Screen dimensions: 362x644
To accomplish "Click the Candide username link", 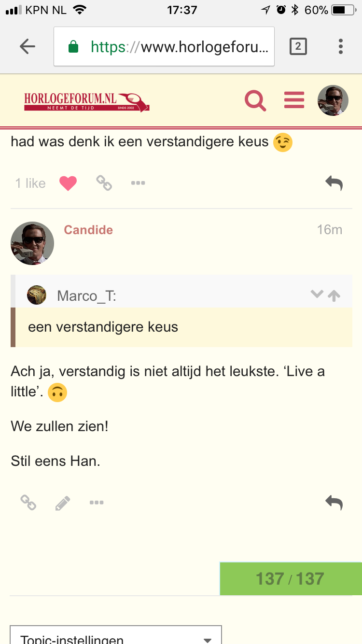I will pos(88,230).
